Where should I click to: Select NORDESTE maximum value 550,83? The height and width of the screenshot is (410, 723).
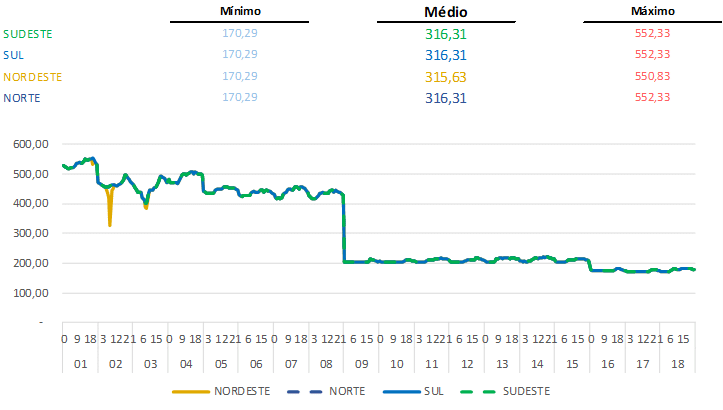[x=652, y=76]
